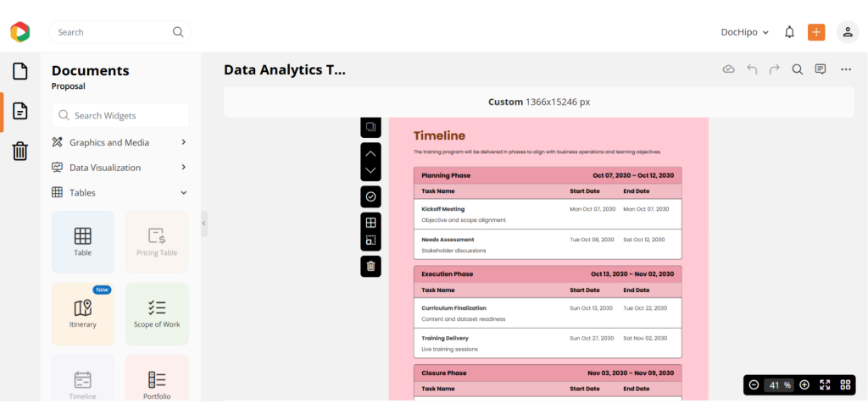Move the page down with arrow

pos(370,171)
